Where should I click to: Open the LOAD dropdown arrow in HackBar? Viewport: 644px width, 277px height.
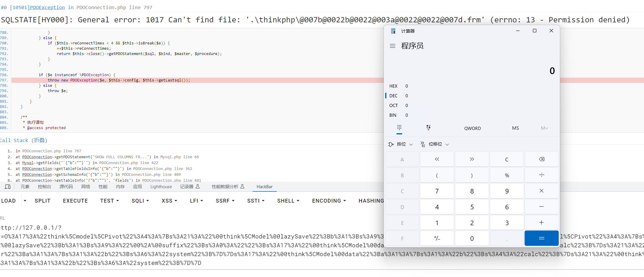click(x=25, y=201)
